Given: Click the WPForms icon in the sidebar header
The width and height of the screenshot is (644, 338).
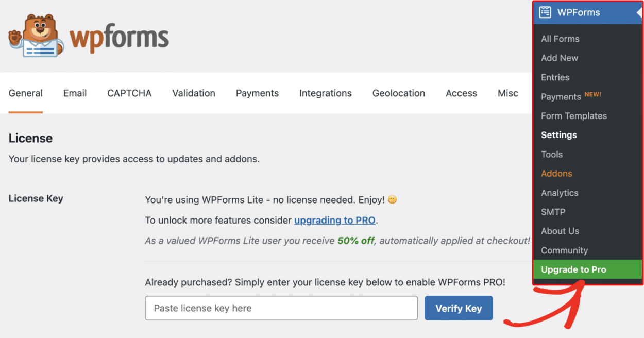Looking at the screenshot, I should coord(546,12).
